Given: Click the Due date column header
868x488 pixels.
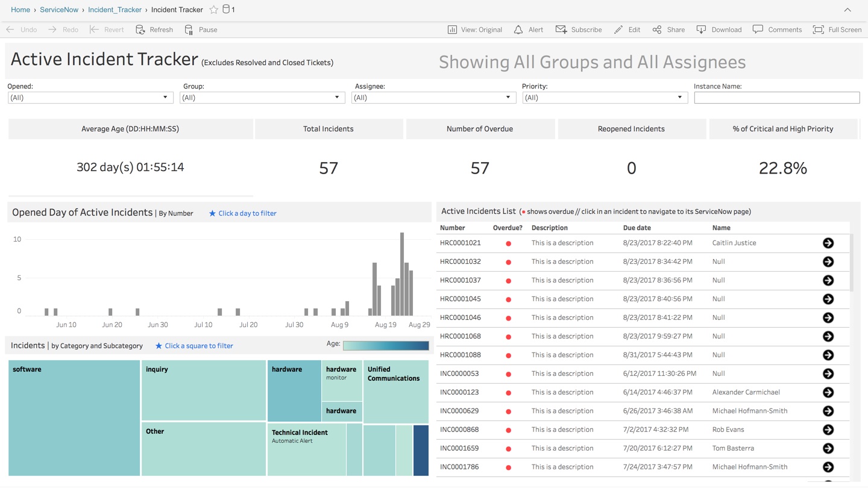Looking at the screenshot, I should [637, 228].
